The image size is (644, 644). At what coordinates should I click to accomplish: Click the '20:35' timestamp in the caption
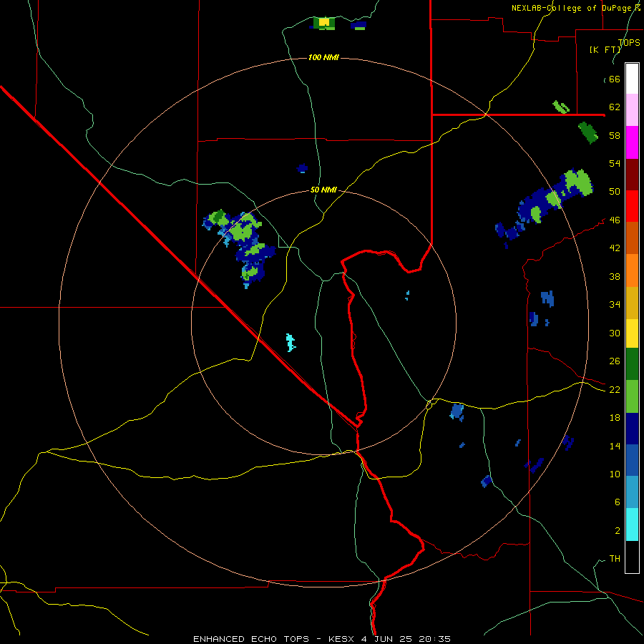pos(434,639)
